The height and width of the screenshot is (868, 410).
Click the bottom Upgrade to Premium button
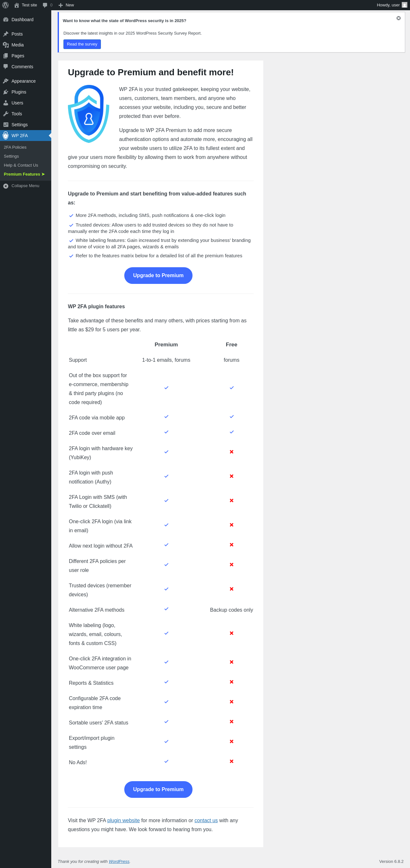coord(158,789)
